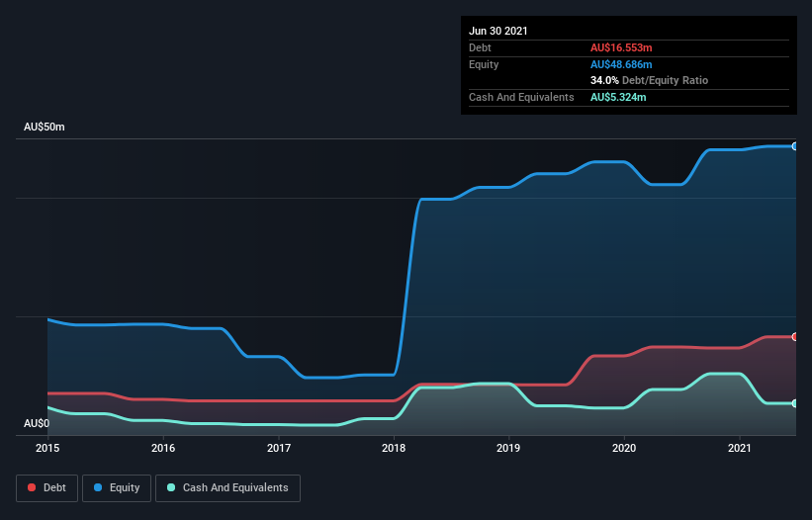Click the AU$16.553m debt value
The image size is (812, 520).
point(621,47)
